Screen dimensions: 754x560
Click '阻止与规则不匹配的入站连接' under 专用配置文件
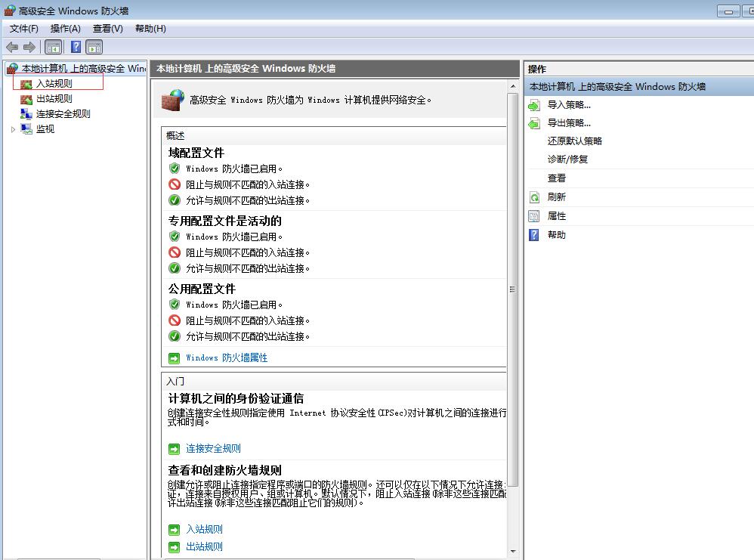point(248,252)
